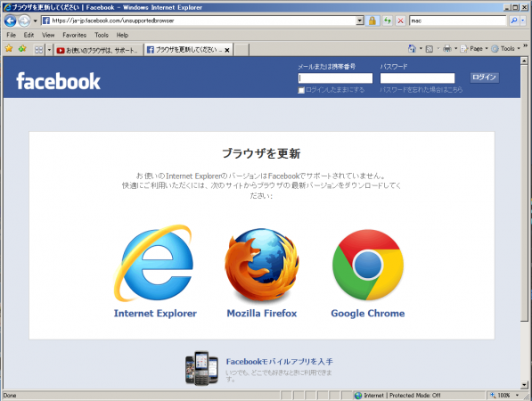Click the vertical scrollbar up arrow
This screenshot has width=532, height=401.
[524, 61]
